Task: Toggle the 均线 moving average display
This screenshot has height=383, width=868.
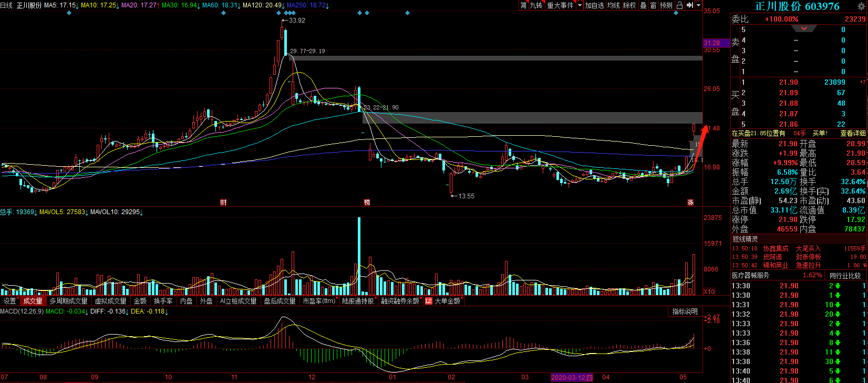Action: pos(613,5)
